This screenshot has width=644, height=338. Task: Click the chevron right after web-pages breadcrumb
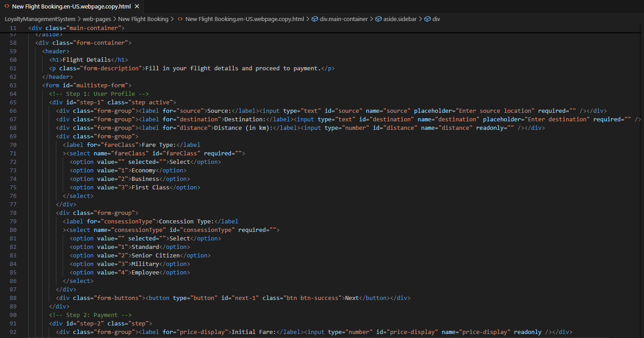click(x=115, y=19)
